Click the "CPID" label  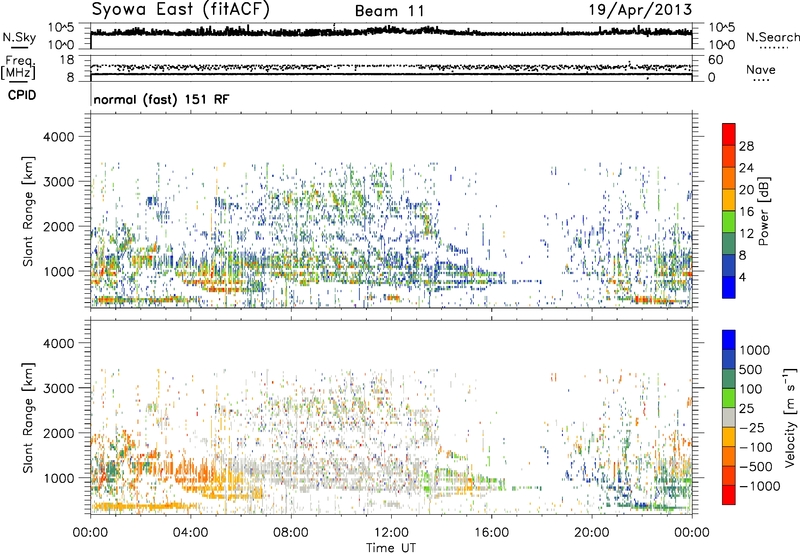(22, 95)
